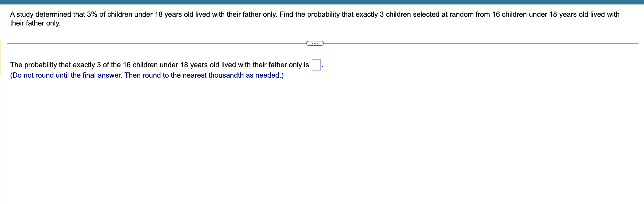The width and height of the screenshot is (644, 204).
Task: Click the three-dot button on the horizontal divider
Action: tap(315, 43)
